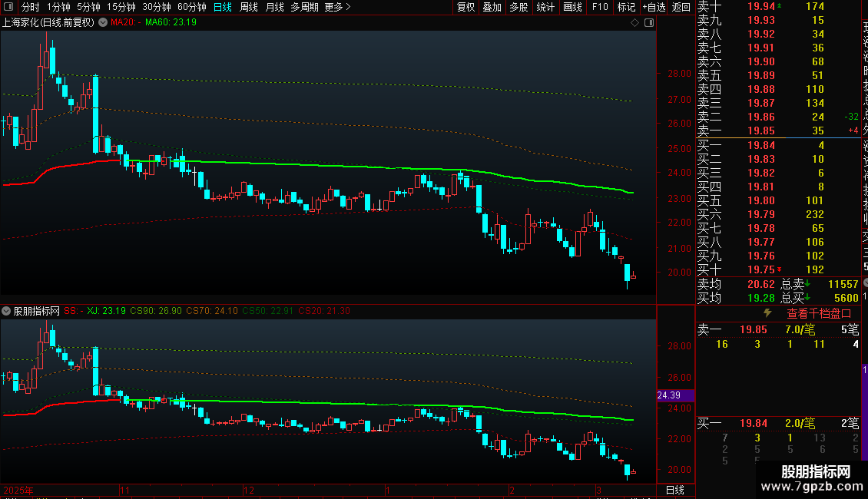Select the 买六 19.79 order row
Viewport: 868px width, 499px height.
pyautogui.click(x=778, y=214)
